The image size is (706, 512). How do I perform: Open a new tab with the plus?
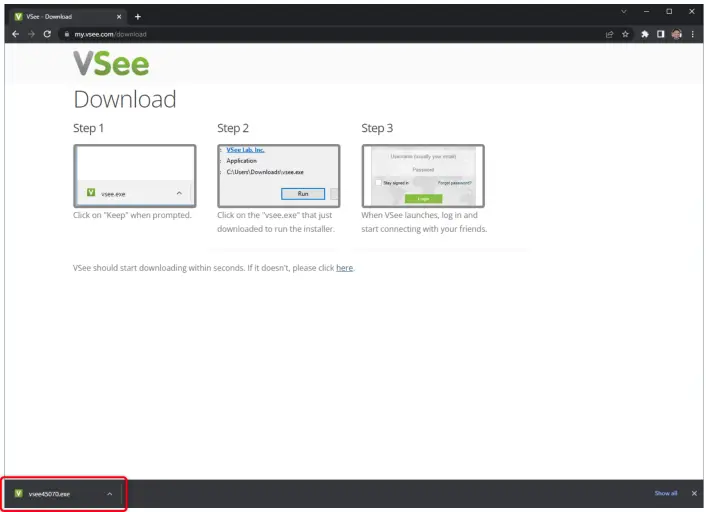click(138, 17)
